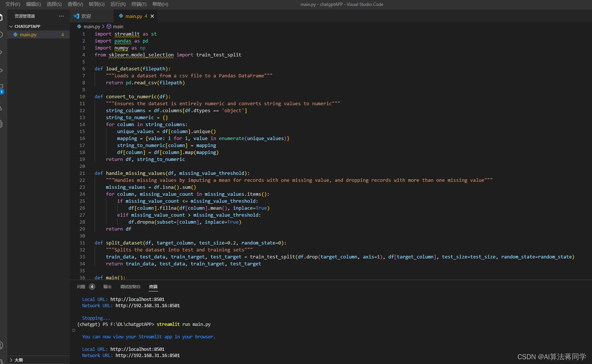Click 'handle_missing_values' function definition name
Screen dimensions: 592x364
point(136,173)
